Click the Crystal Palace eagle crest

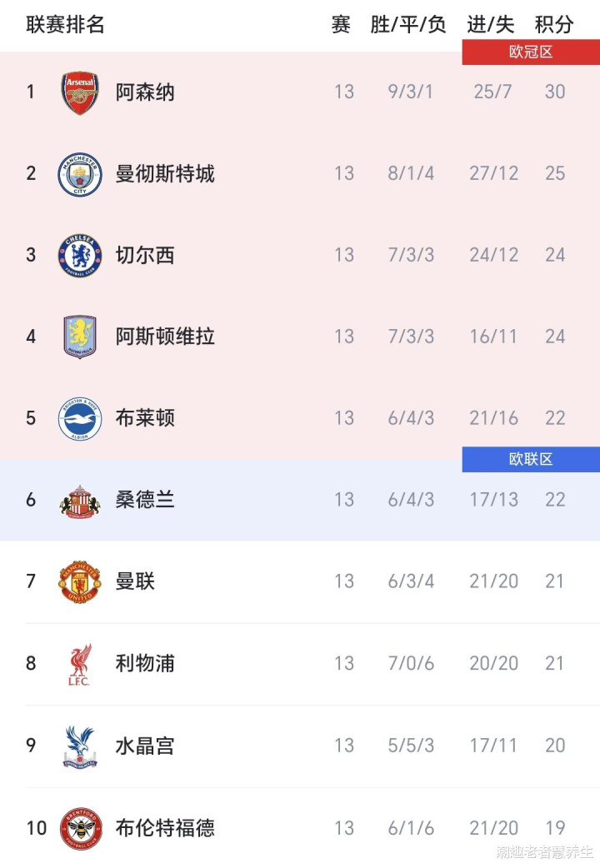tap(80, 746)
